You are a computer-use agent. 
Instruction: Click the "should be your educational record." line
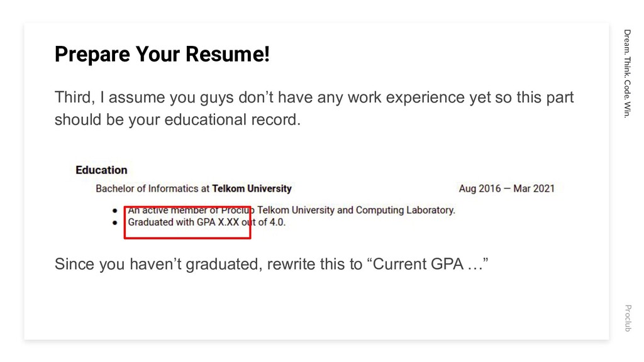178,120
